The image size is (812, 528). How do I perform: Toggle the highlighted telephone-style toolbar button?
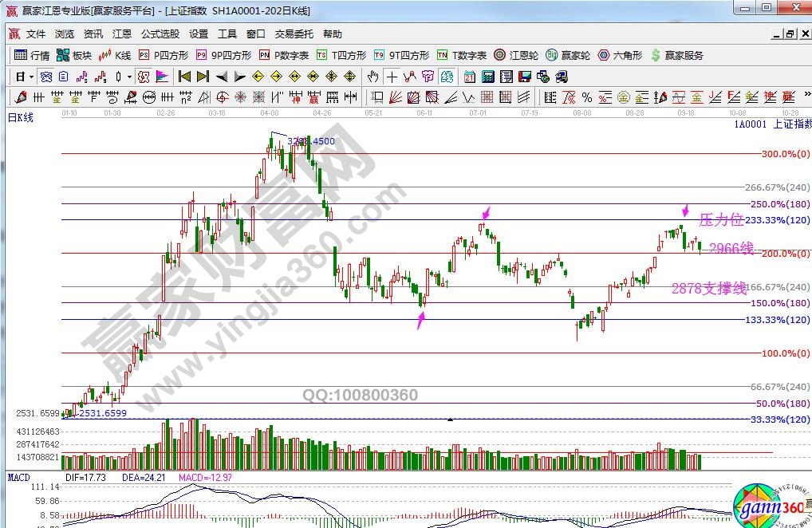coord(447,77)
